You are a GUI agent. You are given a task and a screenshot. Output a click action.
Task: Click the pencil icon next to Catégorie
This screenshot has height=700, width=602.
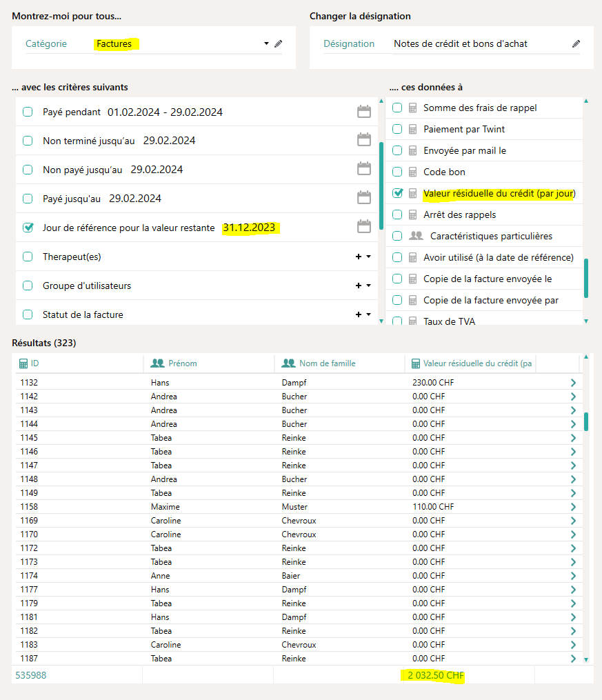click(278, 43)
